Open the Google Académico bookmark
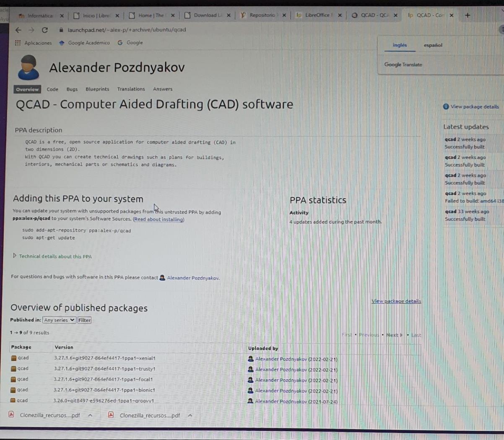 click(84, 43)
